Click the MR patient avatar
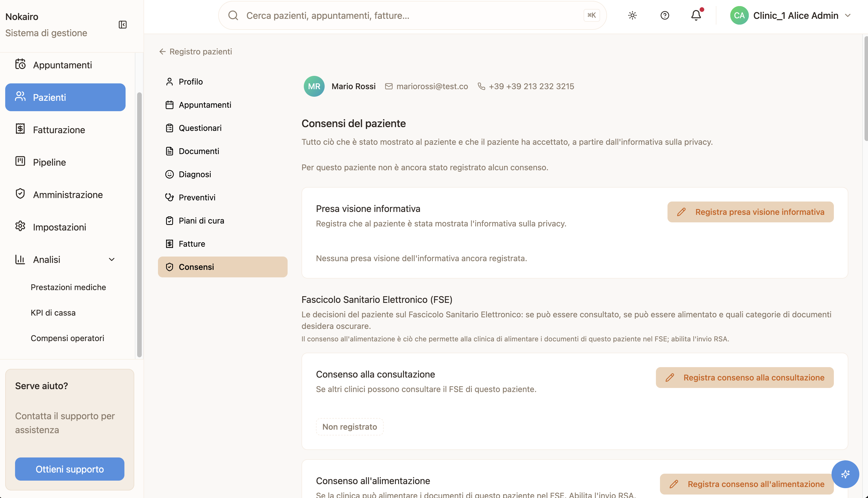 pos(314,86)
